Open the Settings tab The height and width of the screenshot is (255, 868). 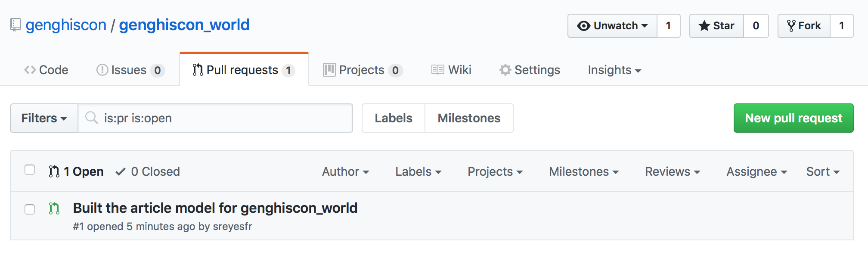point(530,70)
